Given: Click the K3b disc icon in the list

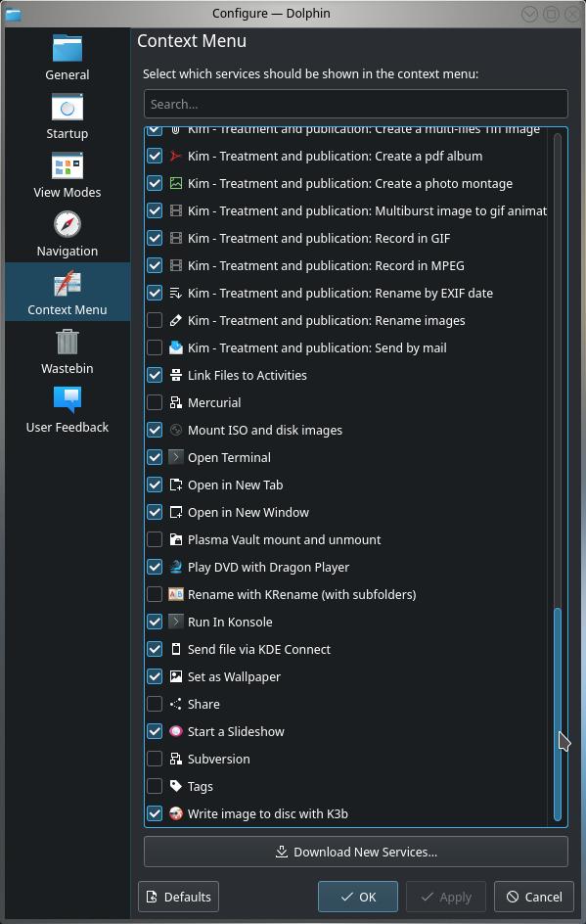Looking at the screenshot, I should [x=175, y=813].
